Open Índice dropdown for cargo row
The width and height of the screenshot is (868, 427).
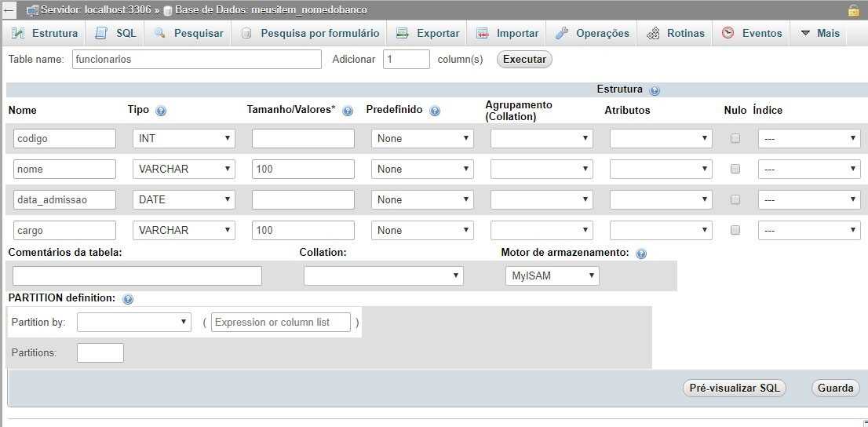pos(808,230)
